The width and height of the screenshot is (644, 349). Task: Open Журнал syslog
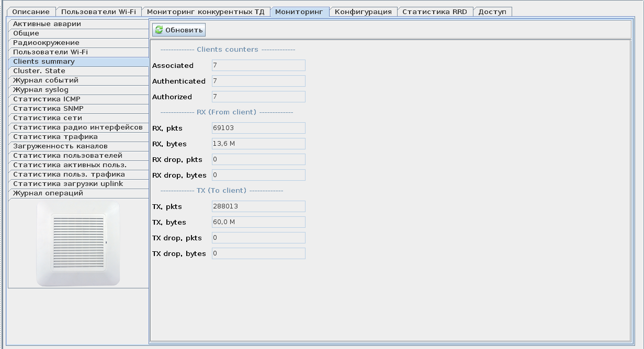tap(78, 90)
